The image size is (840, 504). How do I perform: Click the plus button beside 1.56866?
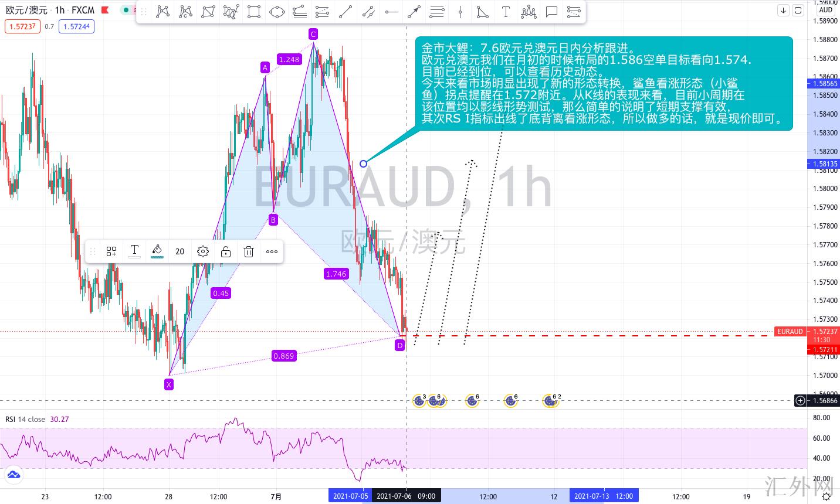[800, 401]
